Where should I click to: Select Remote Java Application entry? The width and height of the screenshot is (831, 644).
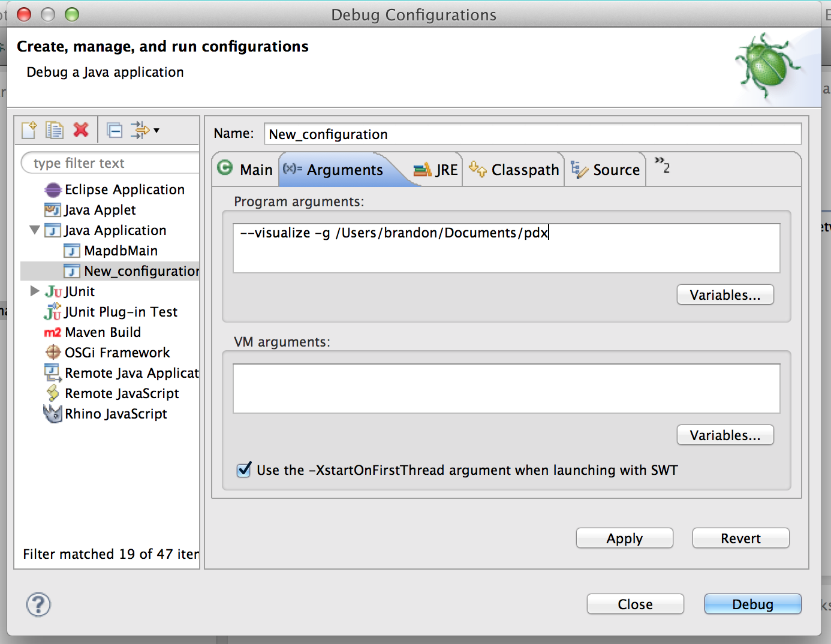tap(132, 373)
